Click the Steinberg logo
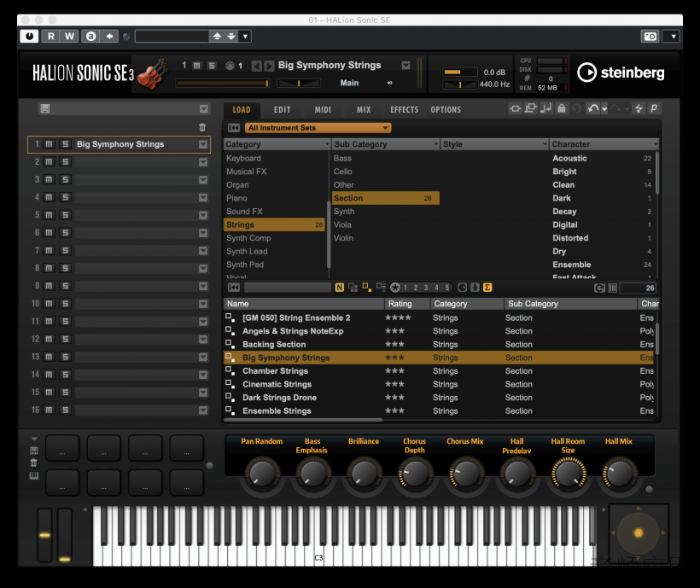The image size is (700, 588). point(621,73)
